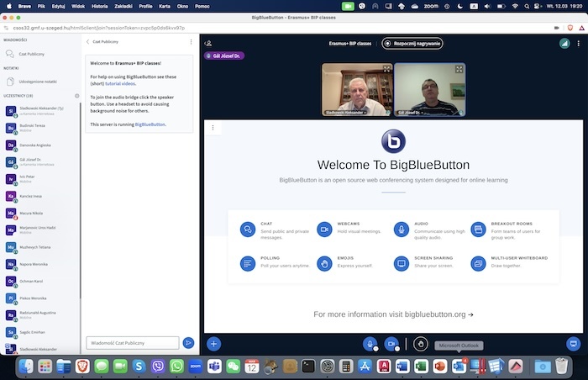Open the tutorial videos link

click(120, 84)
